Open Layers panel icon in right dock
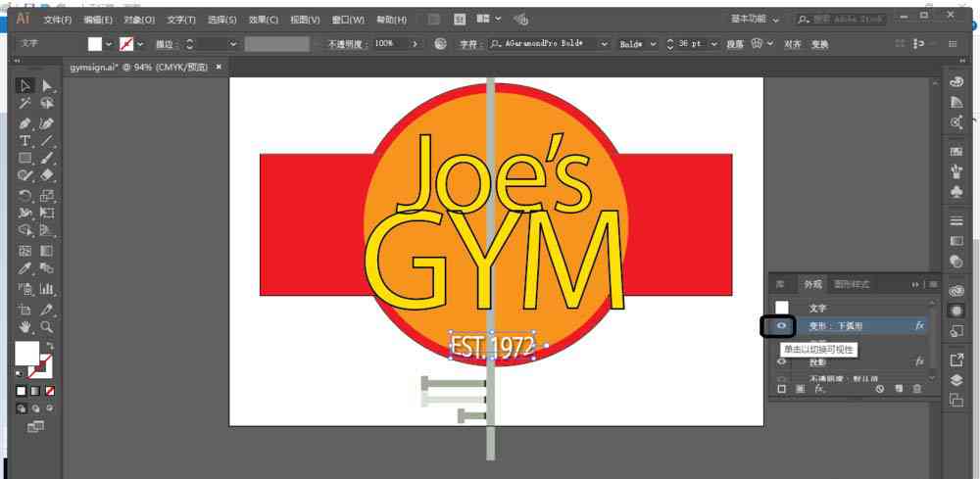980x479 pixels. [x=956, y=380]
